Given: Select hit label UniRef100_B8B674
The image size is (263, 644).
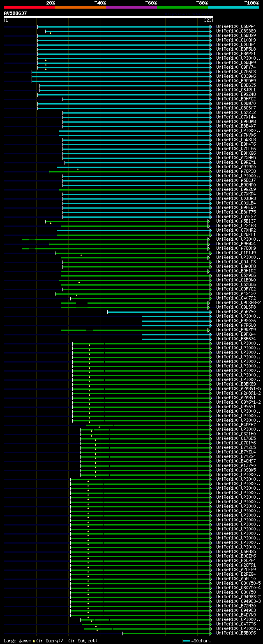Looking at the screenshot, I should click(x=236, y=339).
